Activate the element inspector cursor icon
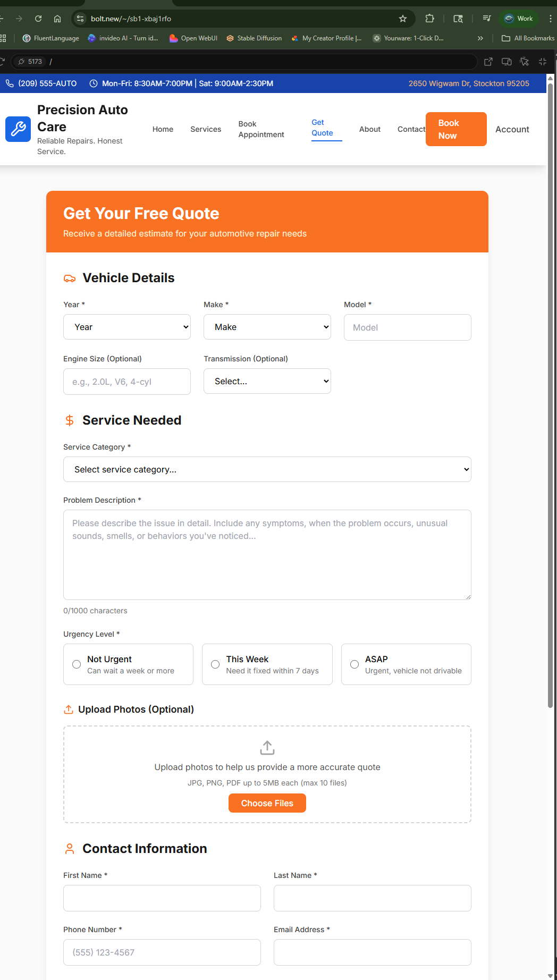The height and width of the screenshot is (980, 557). point(525,62)
